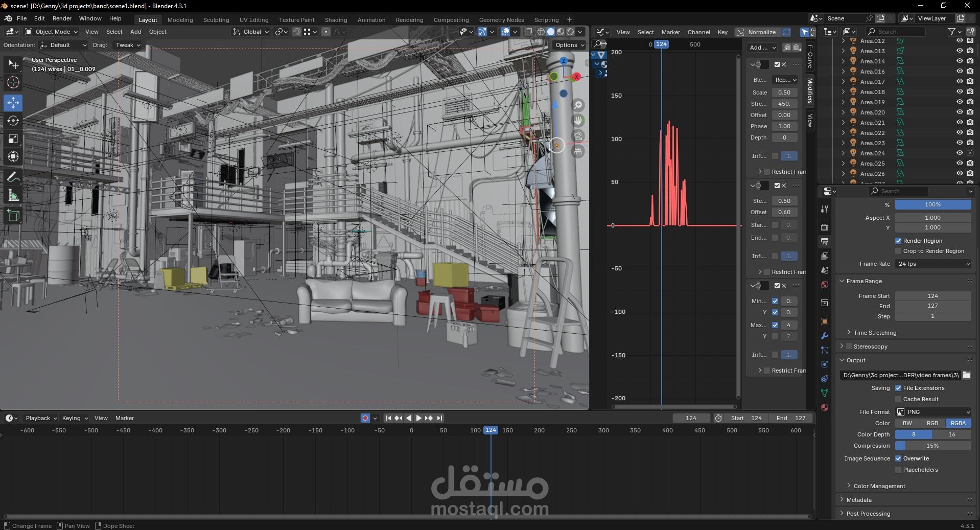Activate the Rotate tool
The image size is (980, 530).
(x=13, y=121)
